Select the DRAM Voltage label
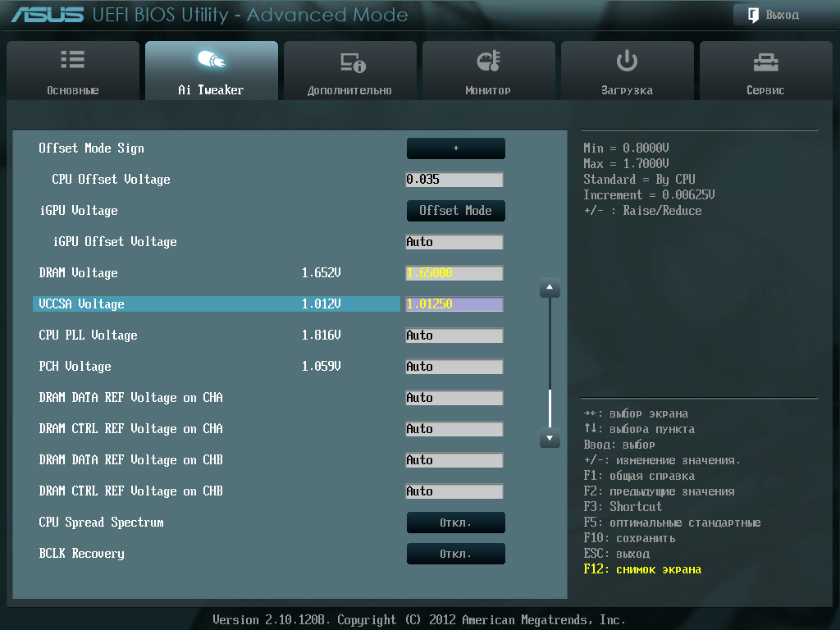The height and width of the screenshot is (630, 840). [78, 272]
